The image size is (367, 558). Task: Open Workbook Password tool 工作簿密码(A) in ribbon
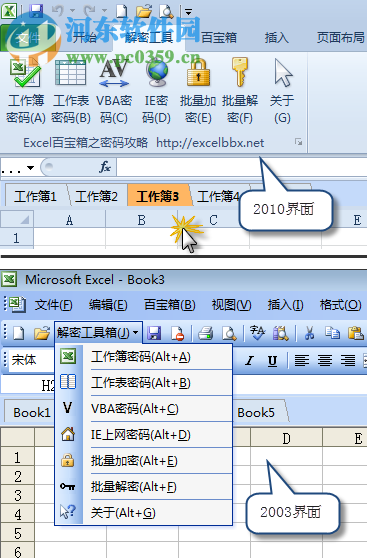(x=26, y=92)
